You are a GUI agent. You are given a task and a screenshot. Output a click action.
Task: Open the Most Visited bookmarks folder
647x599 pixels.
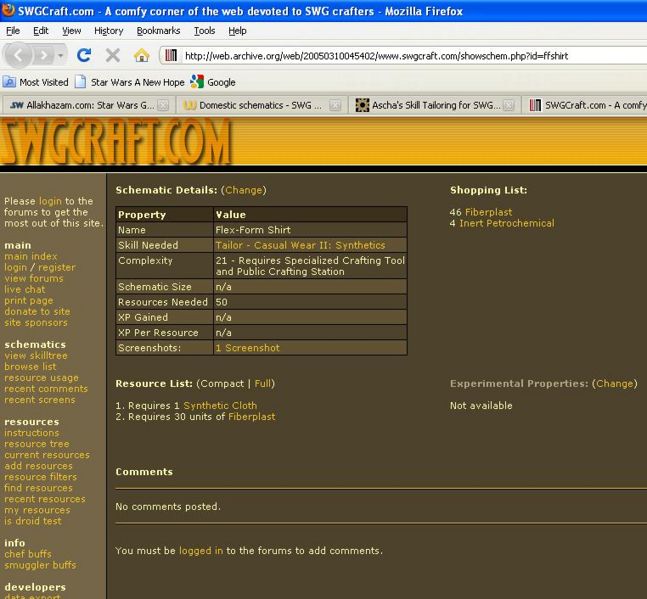36,82
